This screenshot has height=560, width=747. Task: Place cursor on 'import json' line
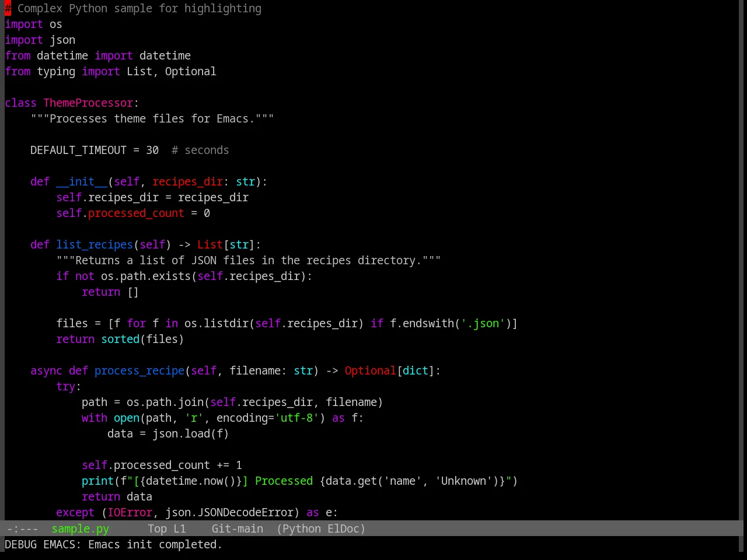click(40, 40)
